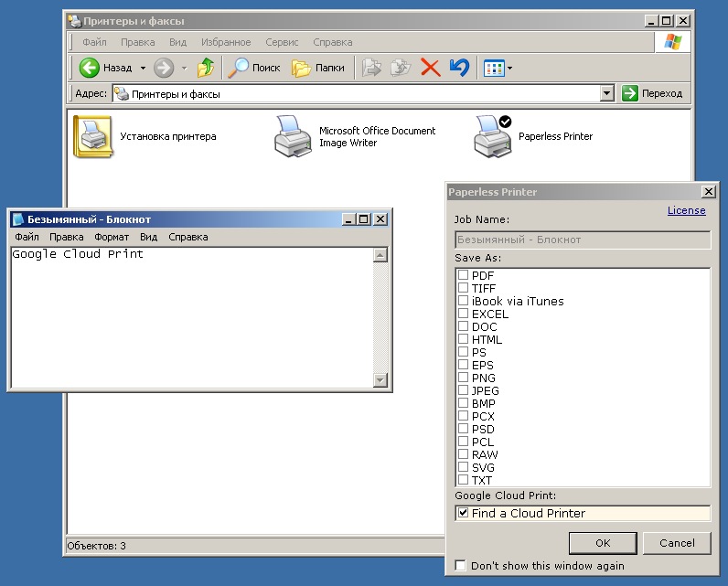This screenshot has width=728, height=586.
Task: Check the RAW format checkbox
Action: pyautogui.click(x=463, y=453)
